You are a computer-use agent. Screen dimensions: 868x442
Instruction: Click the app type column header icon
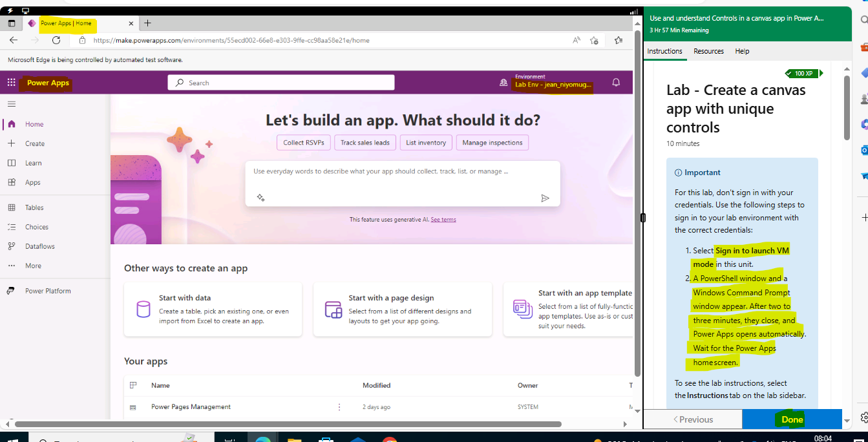point(133,385)
